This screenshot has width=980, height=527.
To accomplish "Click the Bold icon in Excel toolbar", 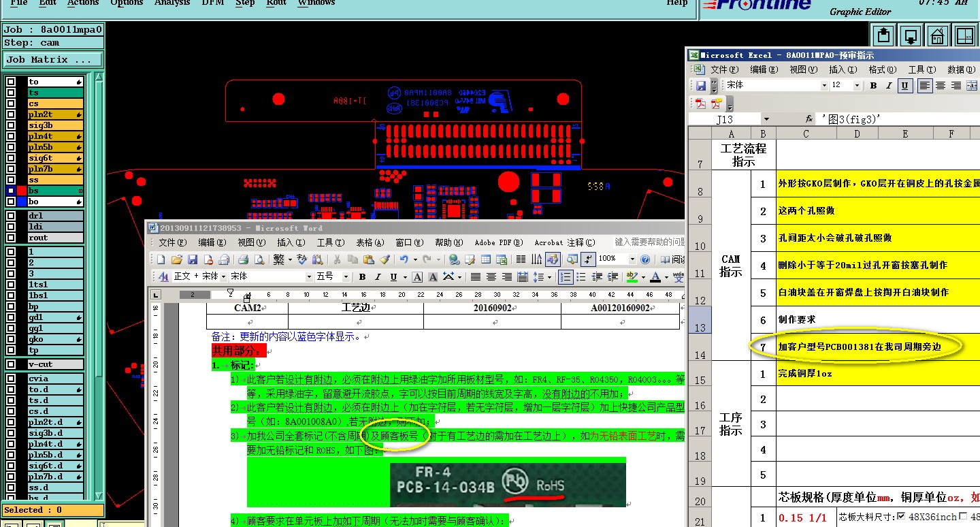I will click(x=873, y=86).
